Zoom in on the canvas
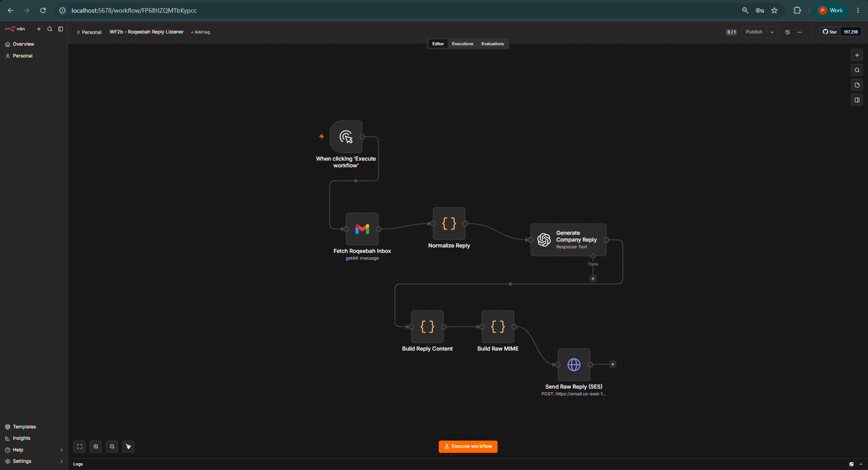Viewport: 868px width, 470px height. (x=96, y=446)
